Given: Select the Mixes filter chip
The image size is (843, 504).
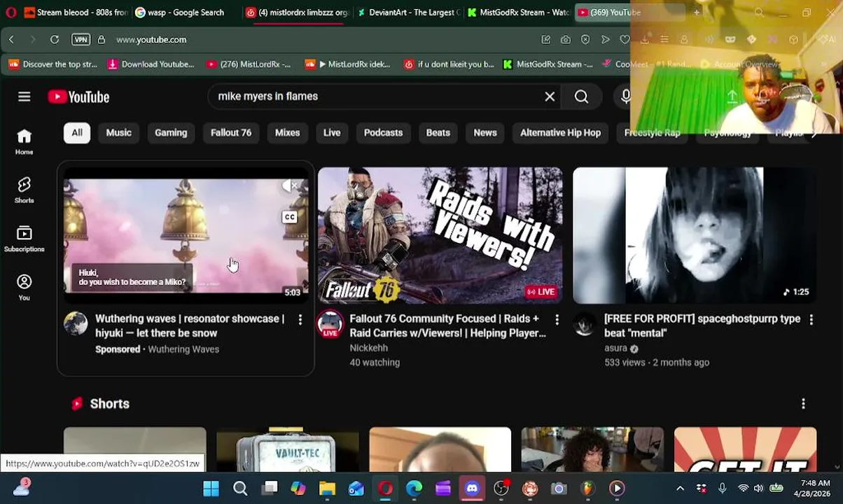Looking at the screenshot, I should [x=287, y=132].
